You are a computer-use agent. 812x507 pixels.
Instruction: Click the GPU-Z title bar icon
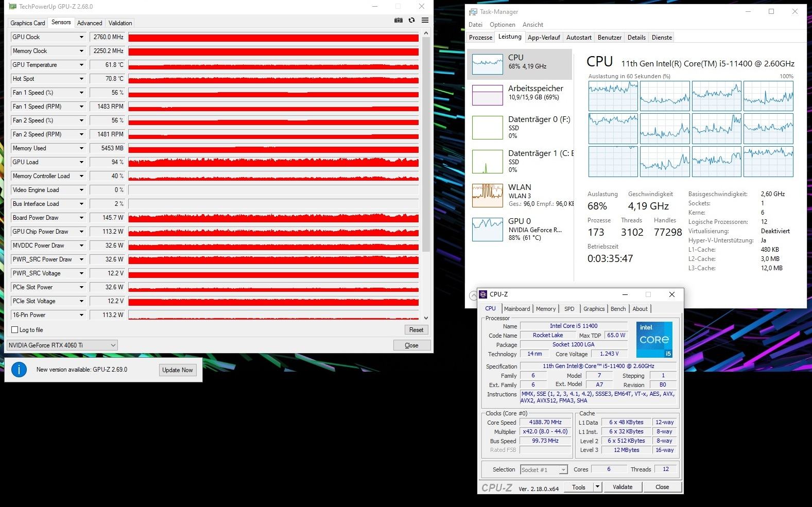coord(12,7)
